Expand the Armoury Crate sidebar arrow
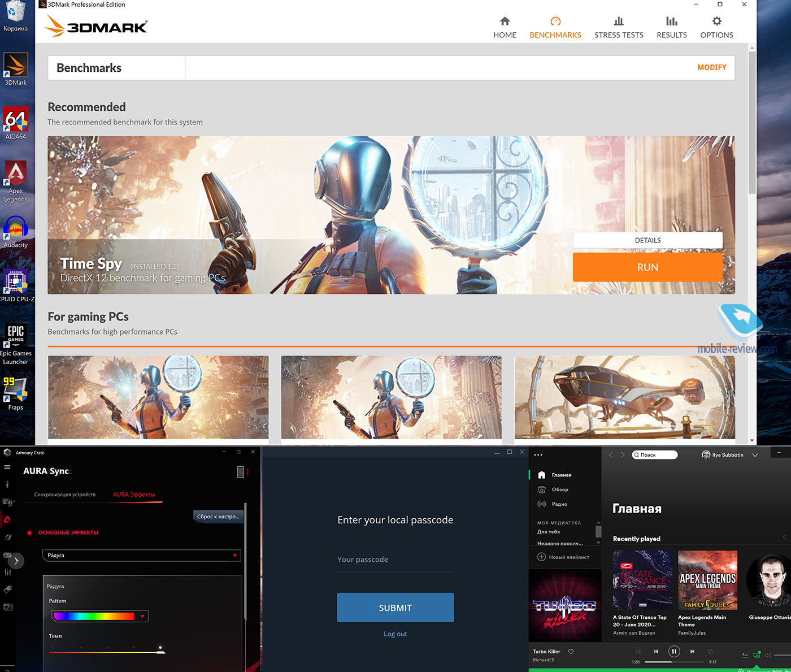The width and height of the screenshot is (791, 672). point(16,561)
